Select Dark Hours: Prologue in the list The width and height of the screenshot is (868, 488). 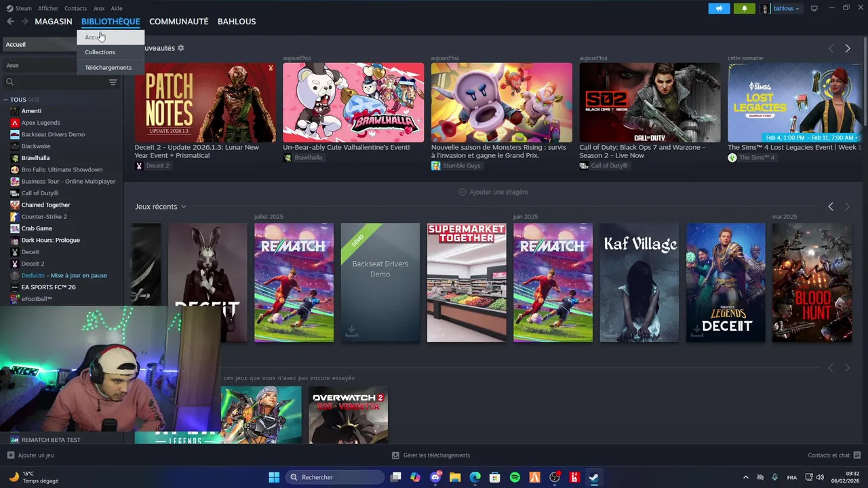point(51,240)
